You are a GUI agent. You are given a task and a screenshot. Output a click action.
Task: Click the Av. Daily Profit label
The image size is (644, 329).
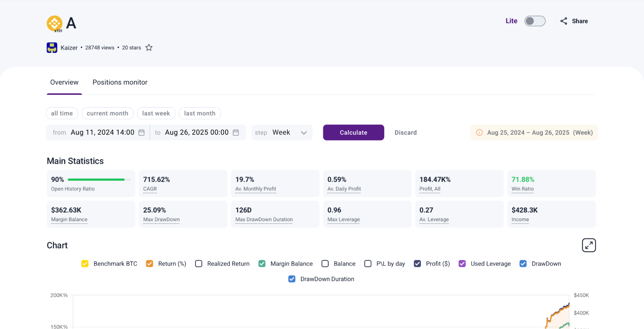coord(344,189)
